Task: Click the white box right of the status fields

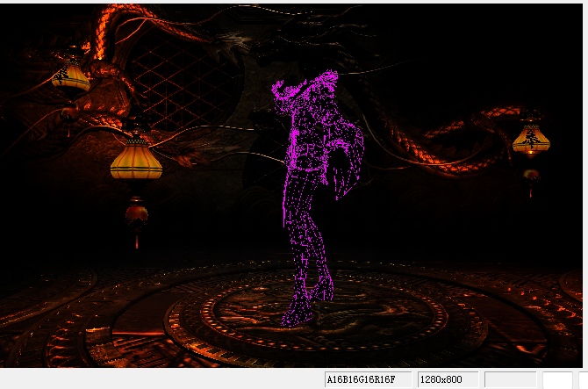Action: pos(557,380)
